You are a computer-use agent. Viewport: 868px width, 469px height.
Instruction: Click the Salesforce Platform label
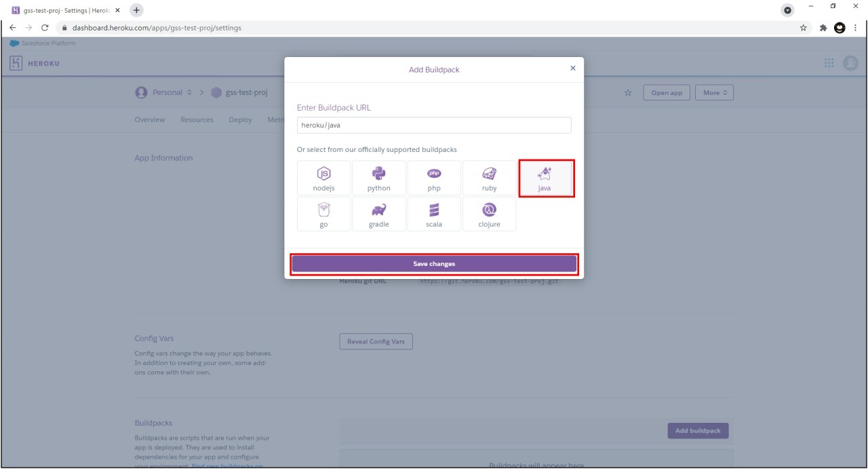click(48, 43)
